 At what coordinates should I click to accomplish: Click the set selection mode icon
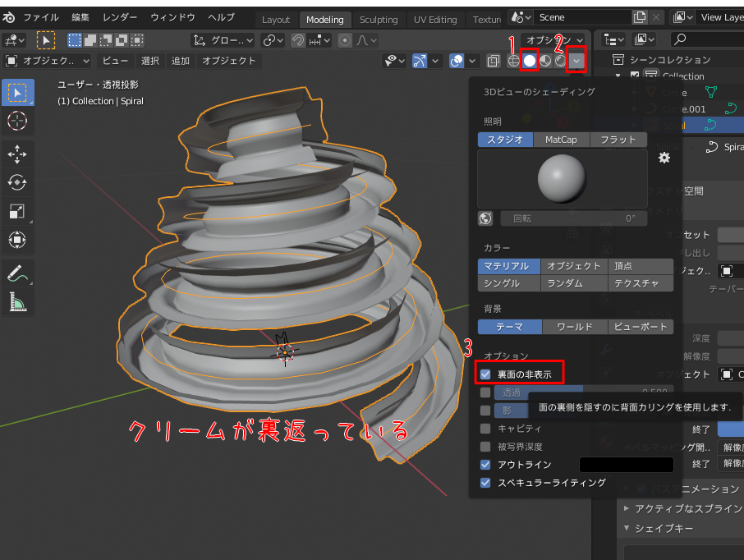point(75,40)
